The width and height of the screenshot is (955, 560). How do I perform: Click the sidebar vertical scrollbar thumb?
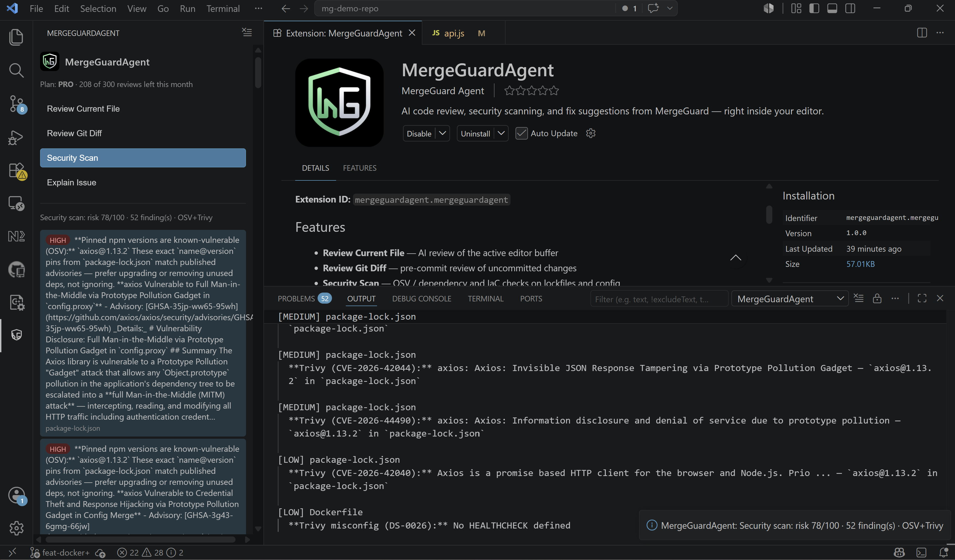[258, 72]
